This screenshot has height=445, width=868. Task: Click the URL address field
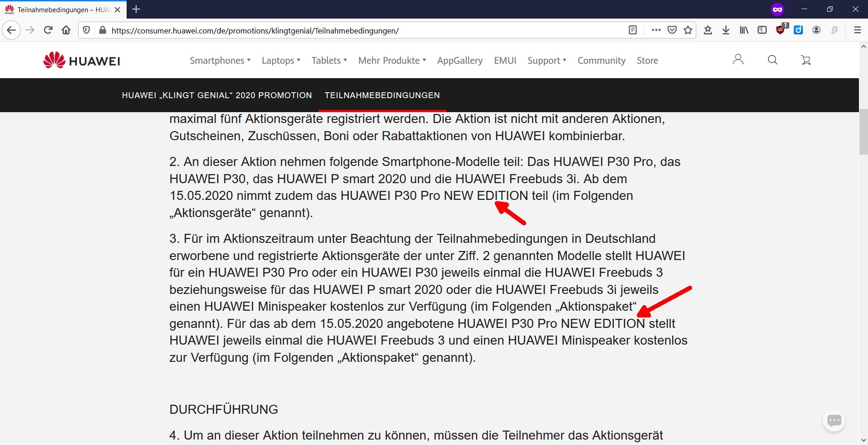(x=366, y=30)
